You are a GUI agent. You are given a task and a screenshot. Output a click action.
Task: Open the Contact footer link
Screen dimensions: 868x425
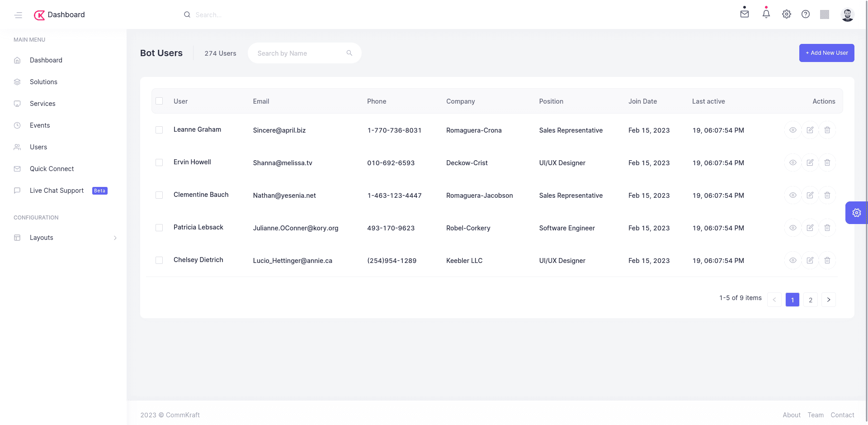pos(842,415)
